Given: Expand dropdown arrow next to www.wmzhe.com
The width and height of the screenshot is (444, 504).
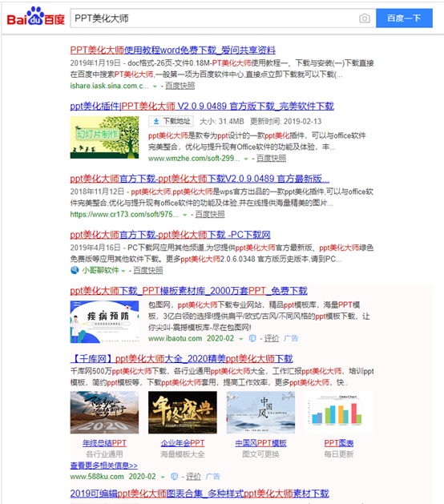Looking at the screenshot, I should point(246,159).
